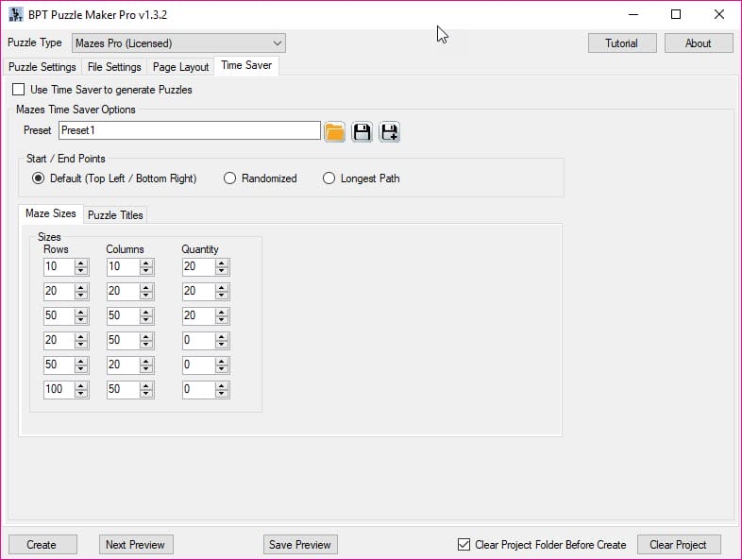Screen dimensions: 742x560
Task: Click Next Preview button
Action: (x=136, y=544)
